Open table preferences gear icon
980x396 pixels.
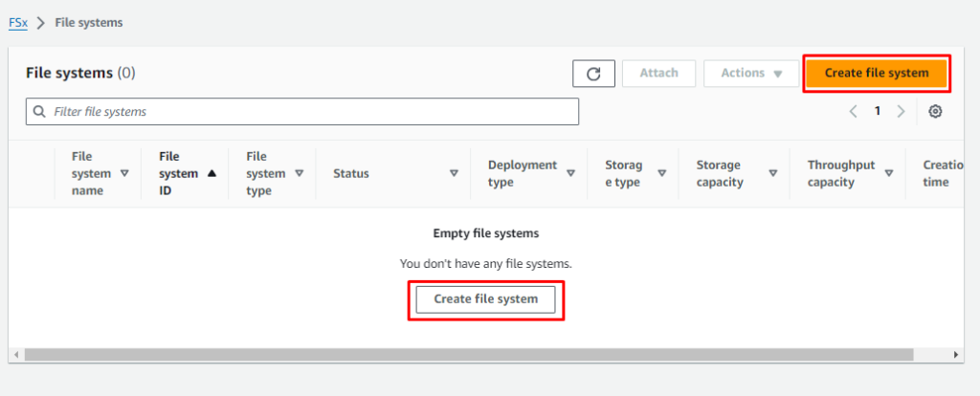(x=935, y=112)
